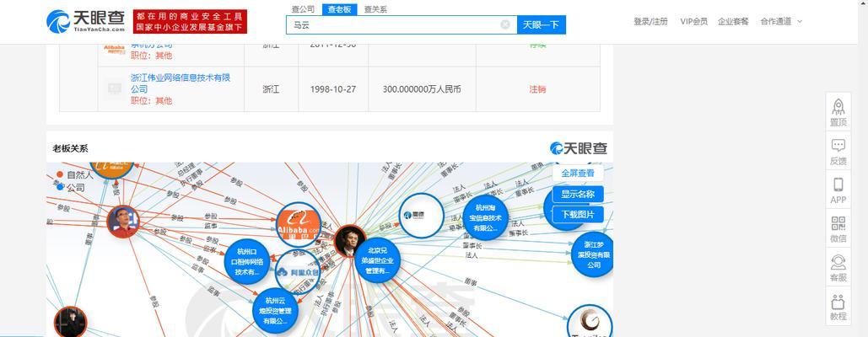Click placeholder logo of 浙江伟业 row
868x337 pixels.
[x=115, y=89]
